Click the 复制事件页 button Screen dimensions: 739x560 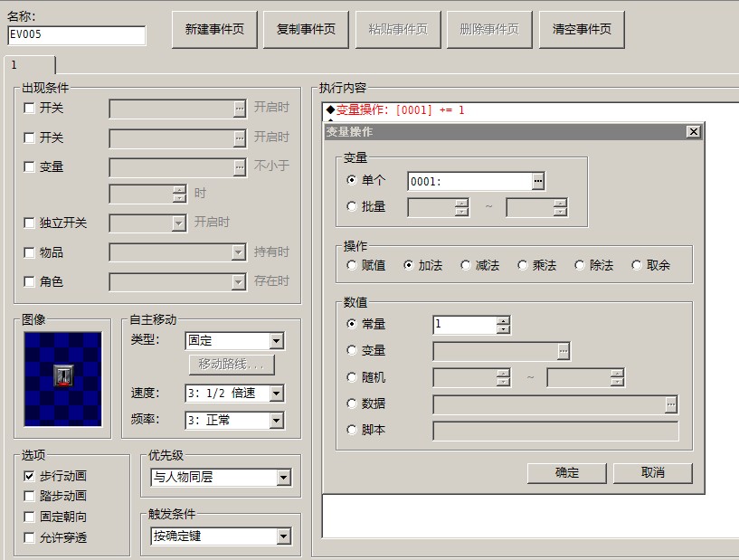coord(306,30)
